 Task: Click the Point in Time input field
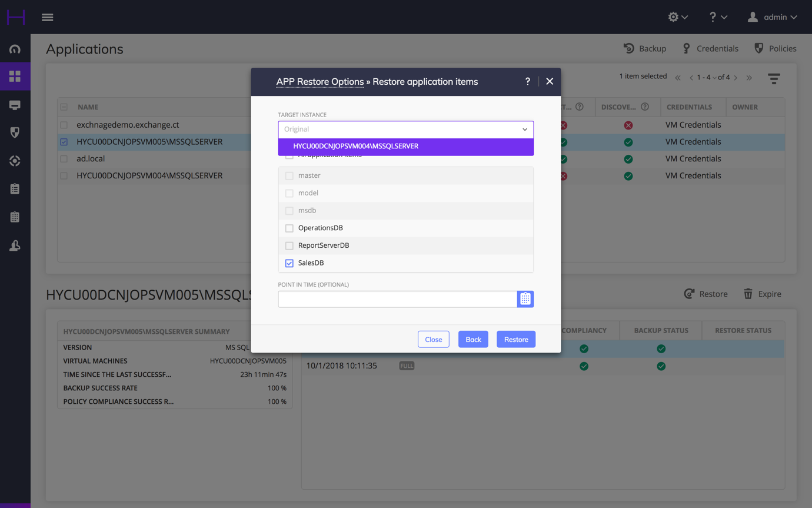[x=397, y=299]
